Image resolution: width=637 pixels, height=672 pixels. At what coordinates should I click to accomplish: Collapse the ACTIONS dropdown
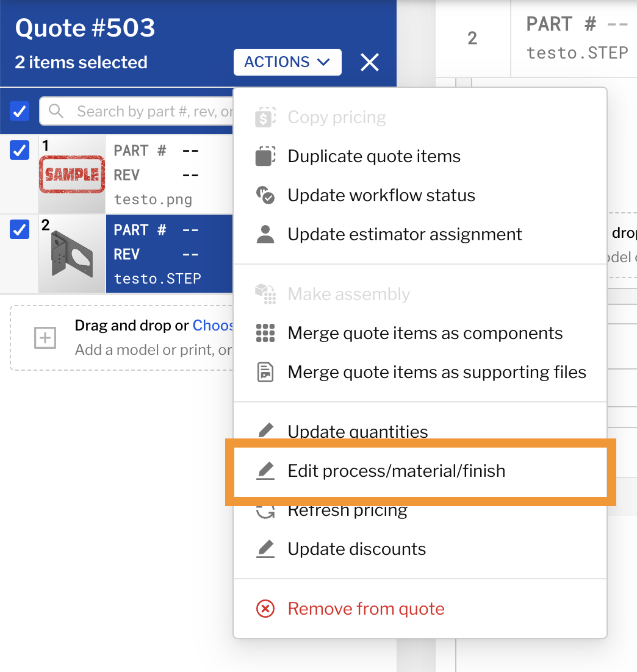click(x=287, y=62)
